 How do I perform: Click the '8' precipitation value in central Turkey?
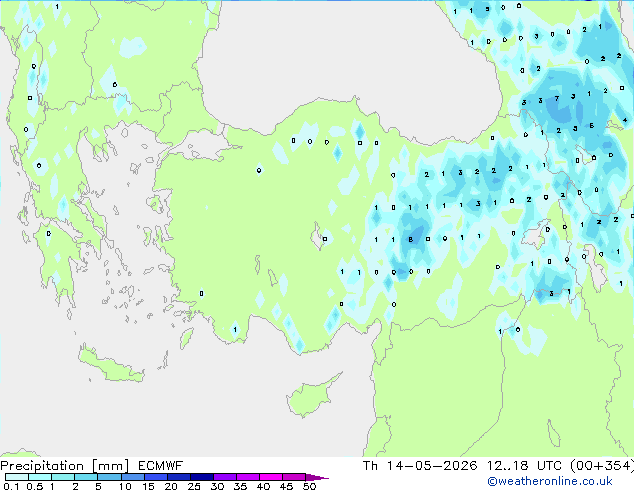(410, 239)
